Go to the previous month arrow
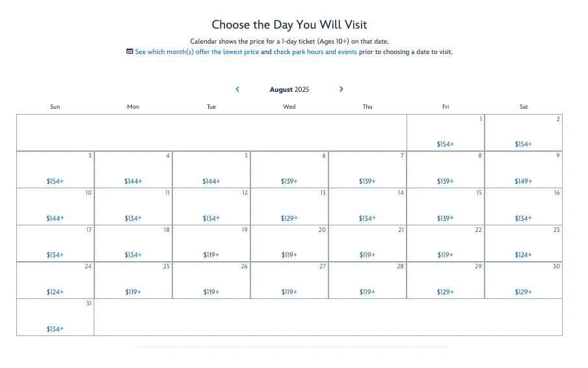 237,89
